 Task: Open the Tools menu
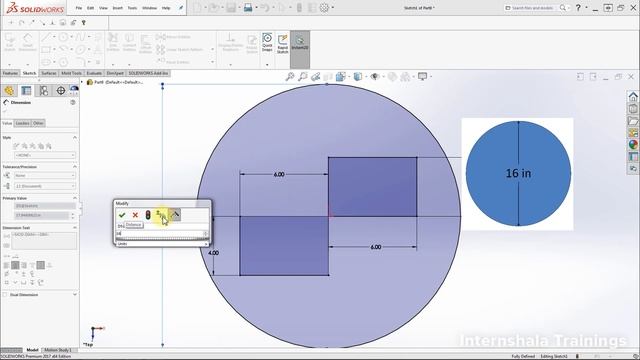coord(132,8)
